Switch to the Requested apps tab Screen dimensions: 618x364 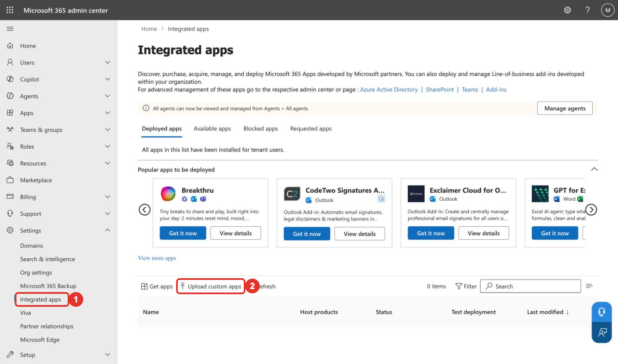tap(311, 129)
